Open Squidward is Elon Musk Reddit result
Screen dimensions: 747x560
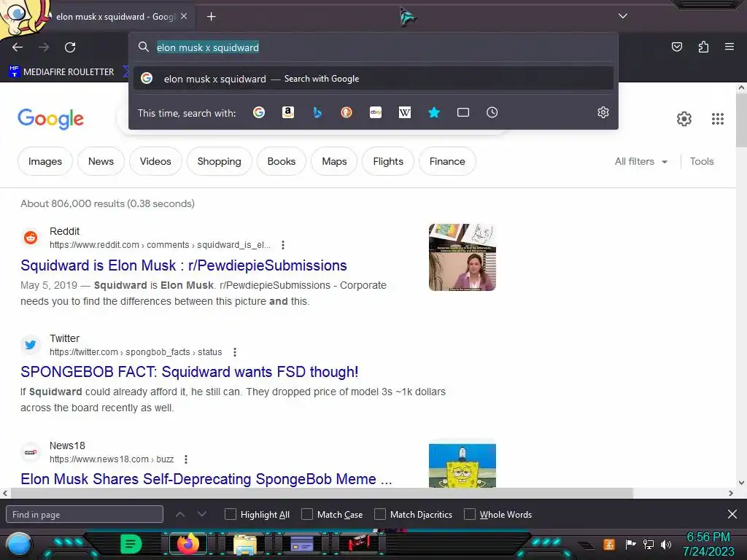click(x=183, y=265)
